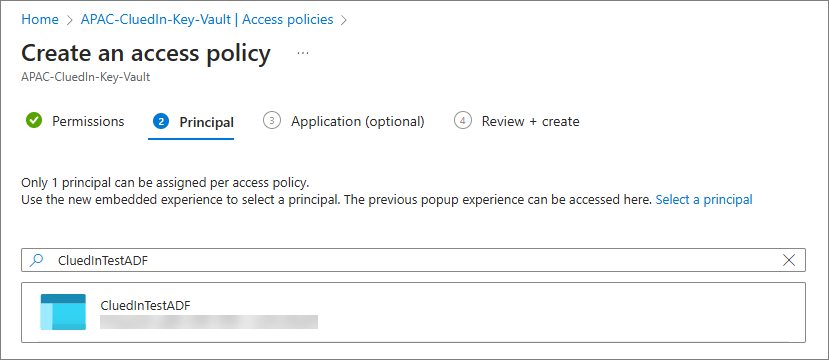Clear the search box with X
Viewport: 829px width, 360px height.
click(x=789, y=260)
